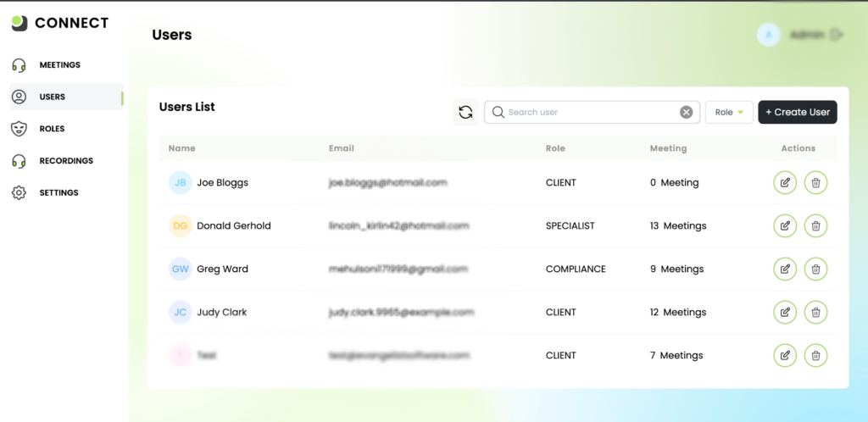Click the COMPLIANCE role cell
868x422 pixels.
click(576, 269)
